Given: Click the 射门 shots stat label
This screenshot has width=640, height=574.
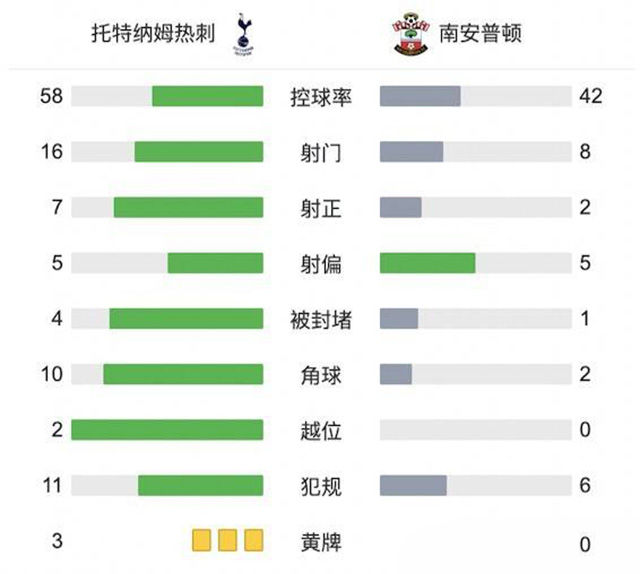Looking at the screenshot, I should pos(320,153).
